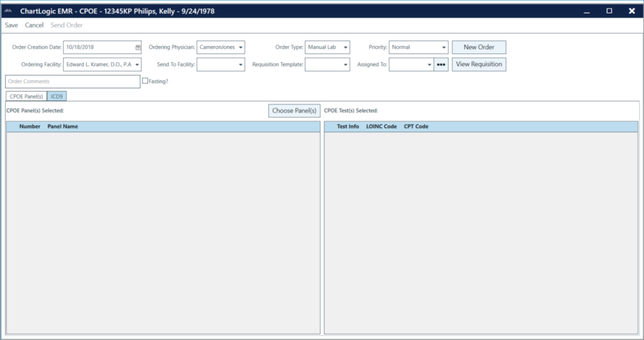
Task: Click the Number column header
Action: point(30,126)
